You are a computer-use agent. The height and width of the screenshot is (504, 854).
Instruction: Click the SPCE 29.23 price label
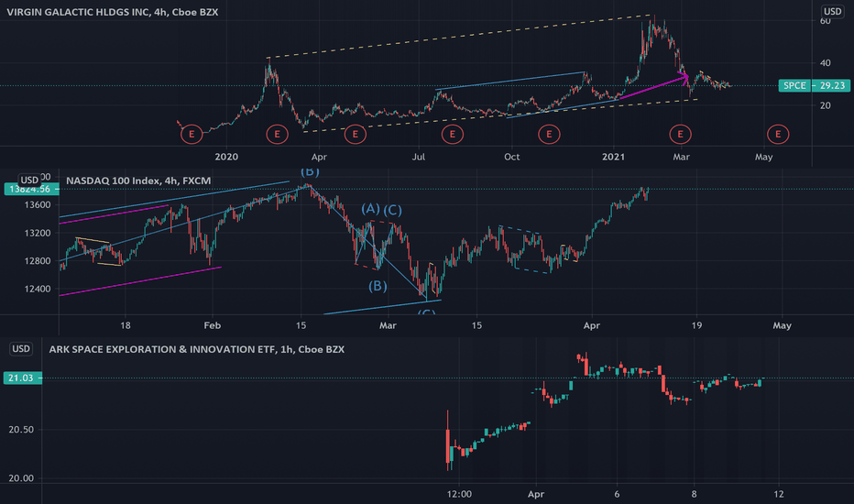click(x=815, y=85)
